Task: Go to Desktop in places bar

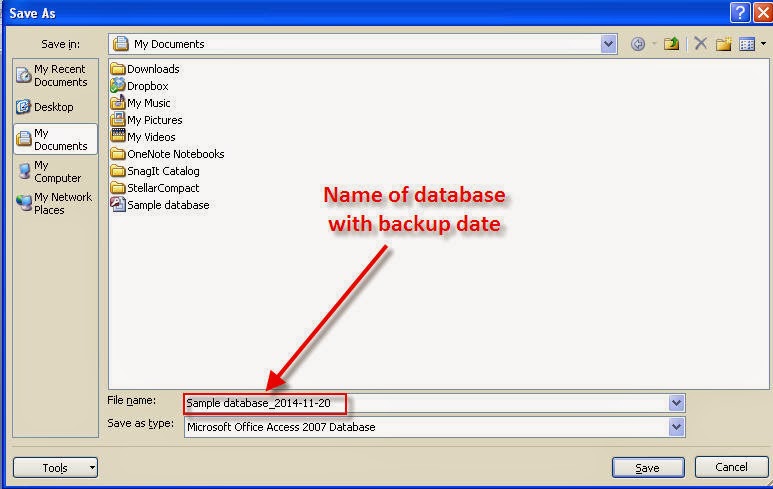Action: (45, 106)
